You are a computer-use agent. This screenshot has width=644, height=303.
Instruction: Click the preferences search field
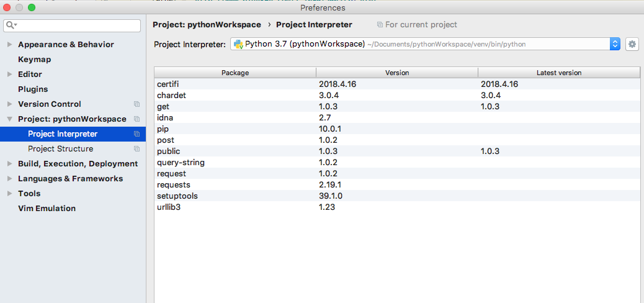(x=78, y=25)
